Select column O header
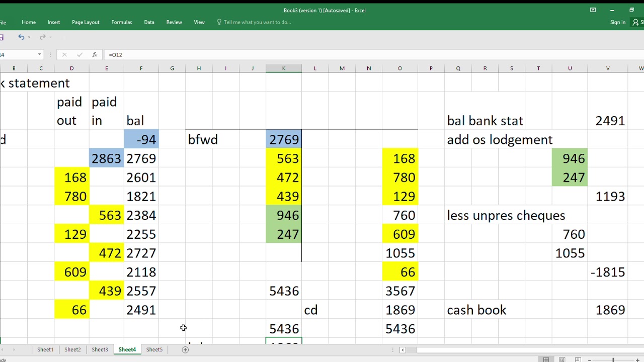Image resolution: width=644 pixels, height=362 pixels. click(400, 68)
